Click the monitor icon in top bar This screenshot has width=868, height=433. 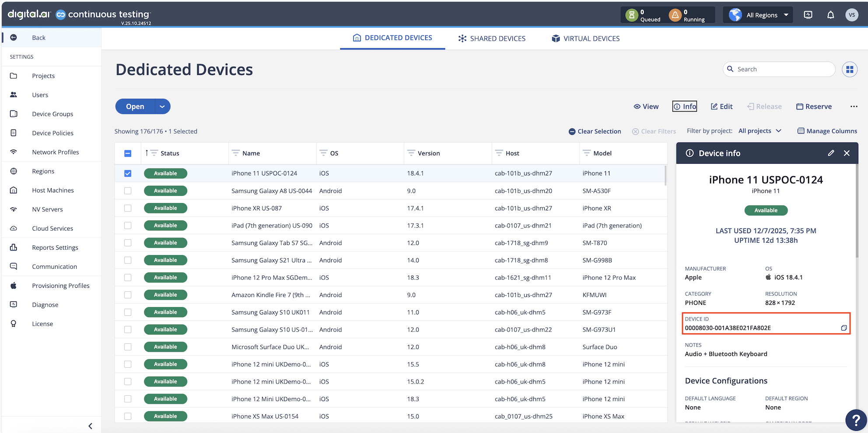(x=808, y=15)
